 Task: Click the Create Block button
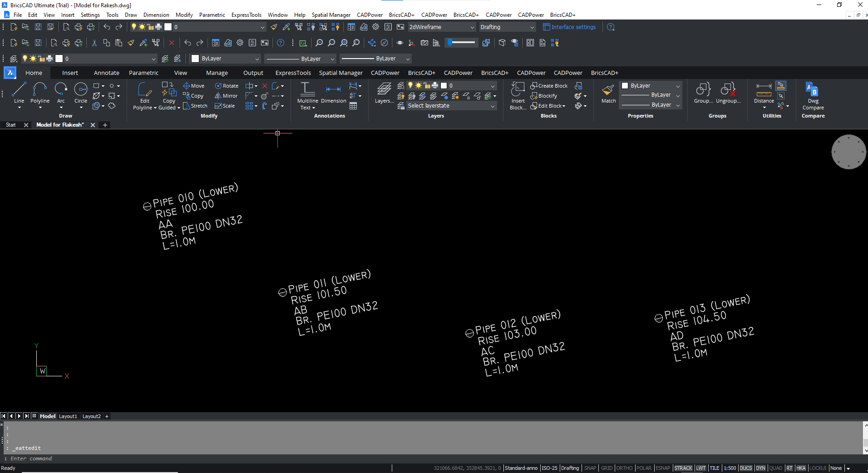(549, 85)
